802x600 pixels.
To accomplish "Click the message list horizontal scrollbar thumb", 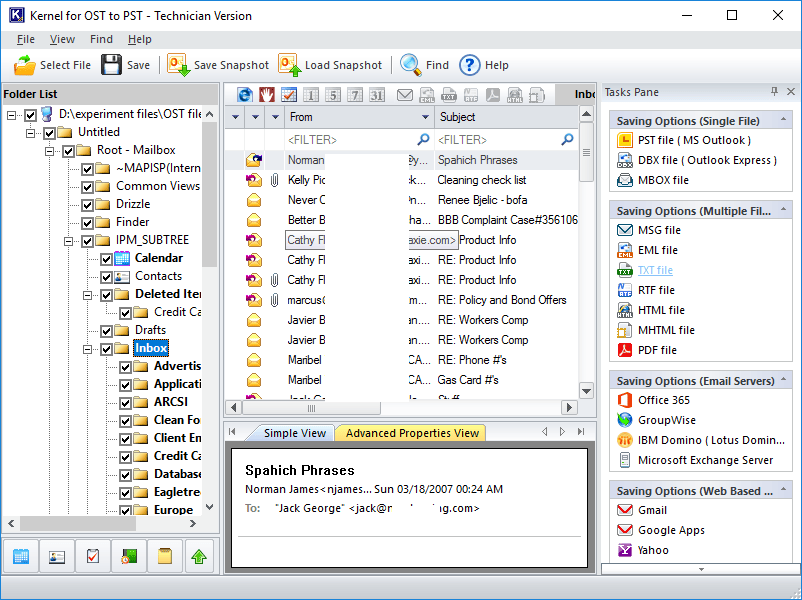I will coord(311,408).
